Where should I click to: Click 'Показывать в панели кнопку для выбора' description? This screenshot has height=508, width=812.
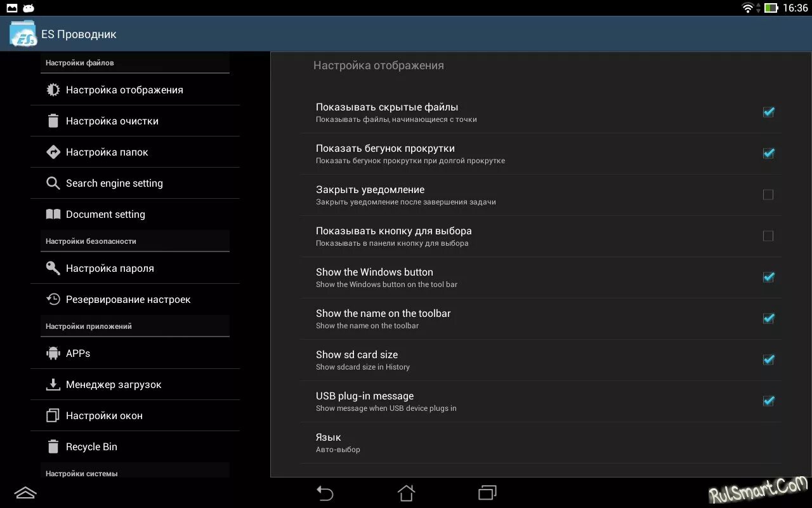pyautogui.click(x=392, y=243)
